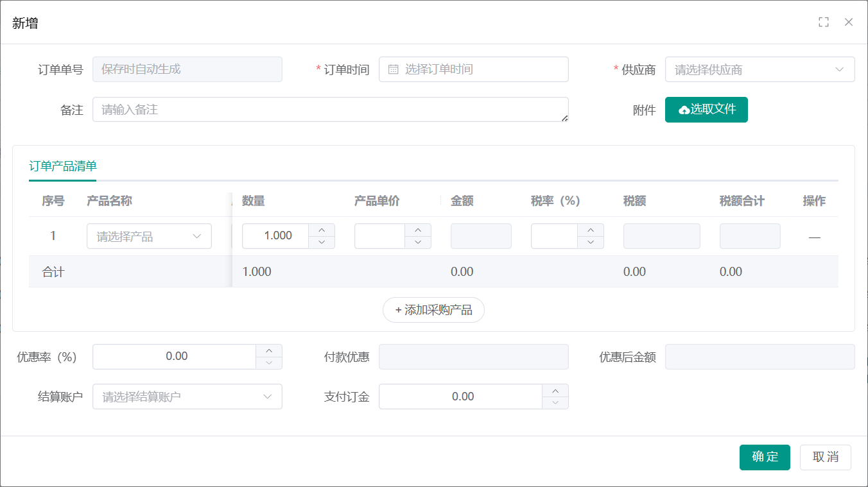Click the 税率 input field in row 1
868x487 pixels.
[x=554, y=236]
